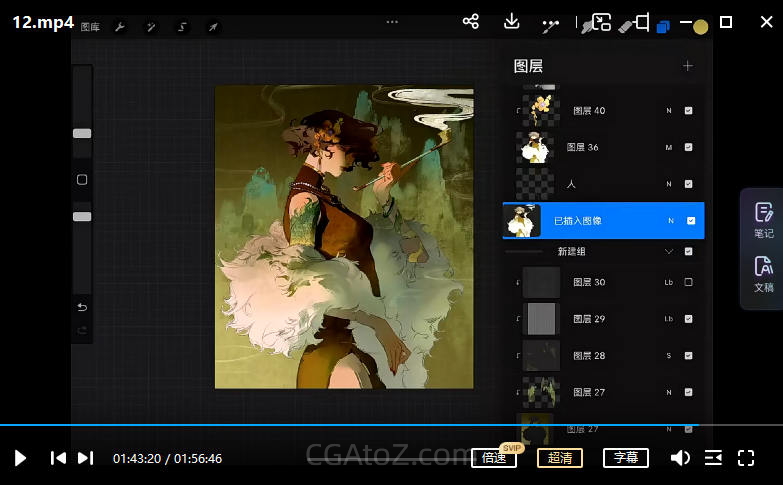This screenshot has width=783, height=485.
Task: Open the 图库 gallery in Procreate
Action: (90, 27)
